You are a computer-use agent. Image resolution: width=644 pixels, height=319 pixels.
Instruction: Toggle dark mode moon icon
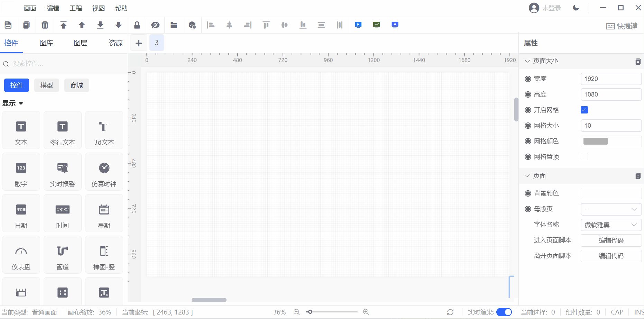(x=576, y=8)
